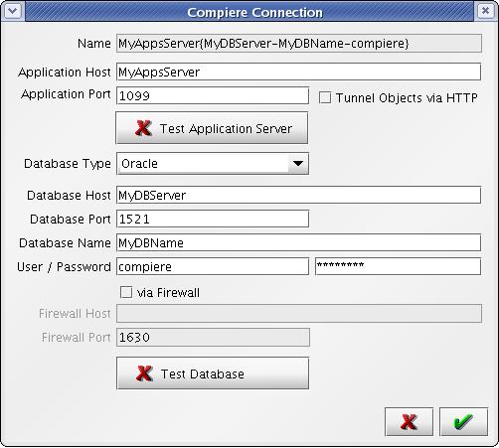The width and height of the screenshot is (499, 448).
Task: Click the Database Port field showing 1521
Action: tap(213, 219)
